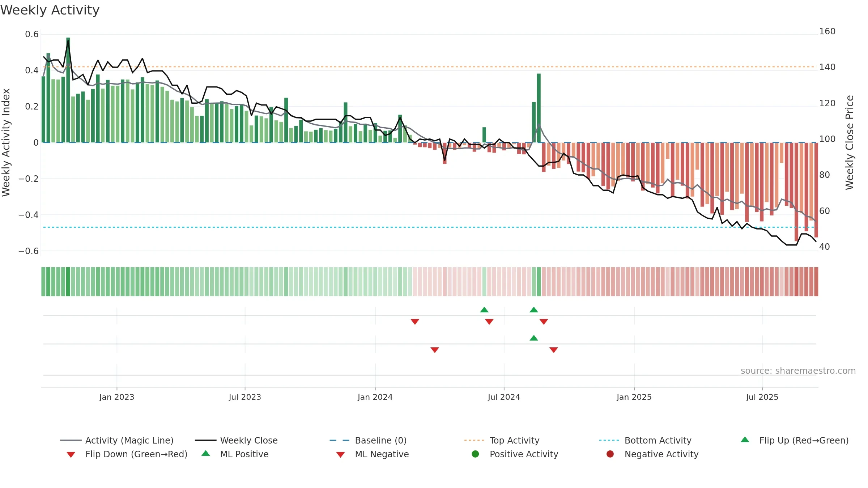The height and width of the screenshot is (488, 868).
Task: Click the 0 left axis tick label
Action: click(x=36, y=143)
